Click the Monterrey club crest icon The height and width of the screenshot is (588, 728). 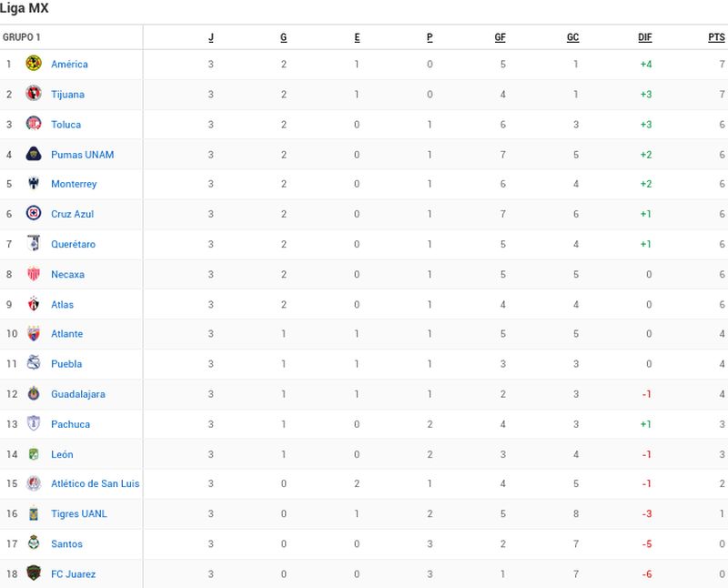(34, 183)
